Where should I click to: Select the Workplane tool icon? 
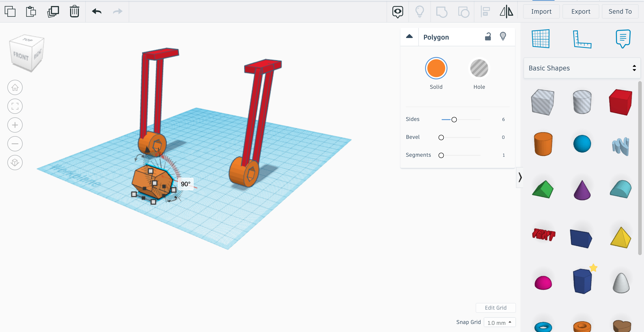click(x=541, y=39)
